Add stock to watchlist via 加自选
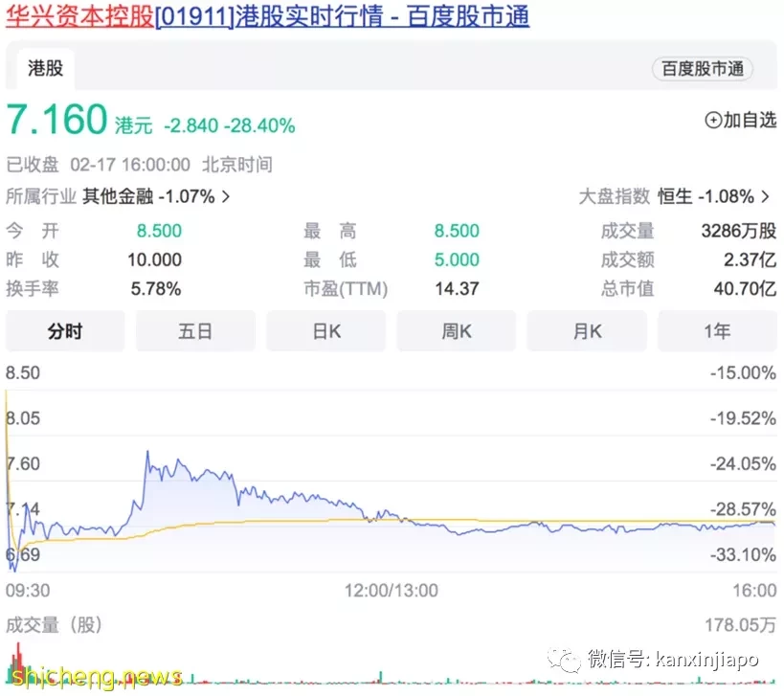The image size is (784, 696). 740,120
